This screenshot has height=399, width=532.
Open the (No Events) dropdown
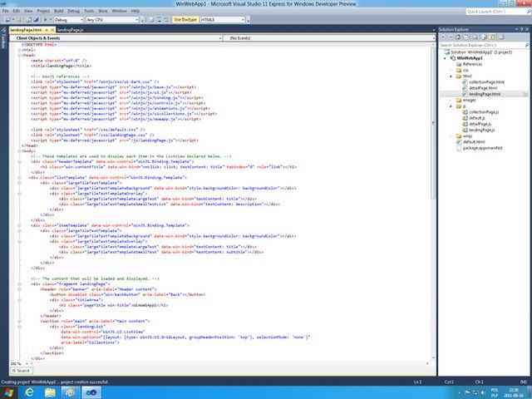pyautogui.click(x=329, y=38)
